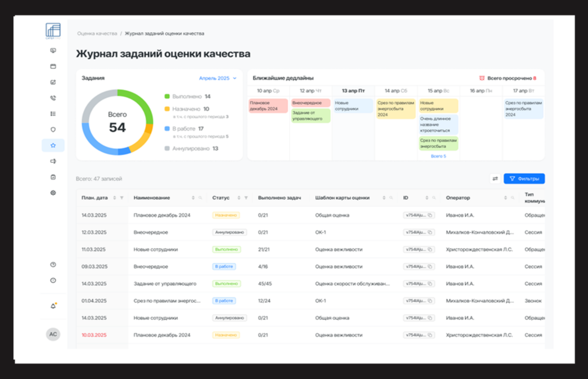The width and height of the screenshot is (588, 379).
Task: Open the shield icon in sidebar
Action: pos(53,130)
